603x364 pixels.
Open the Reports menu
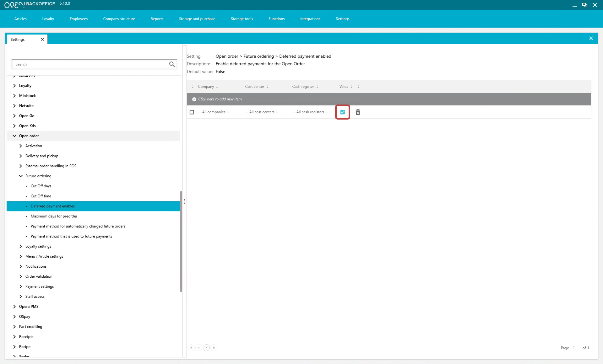click(x=157, y=19)
